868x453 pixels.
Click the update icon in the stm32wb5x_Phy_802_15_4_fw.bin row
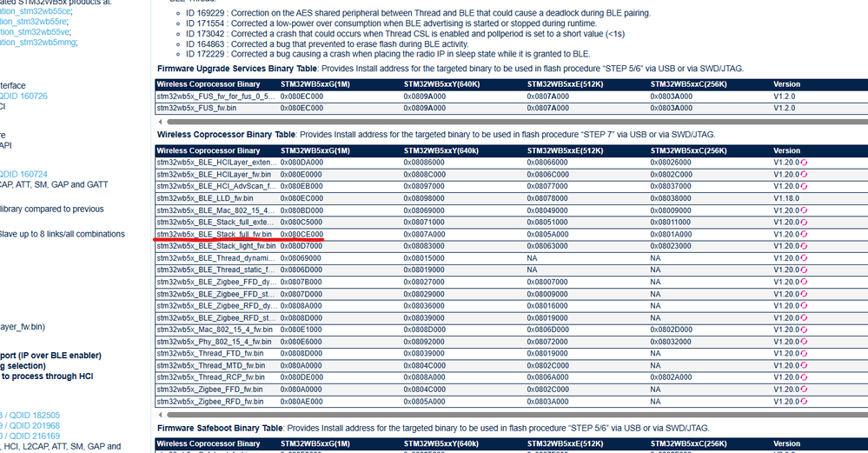pos(804,342)
